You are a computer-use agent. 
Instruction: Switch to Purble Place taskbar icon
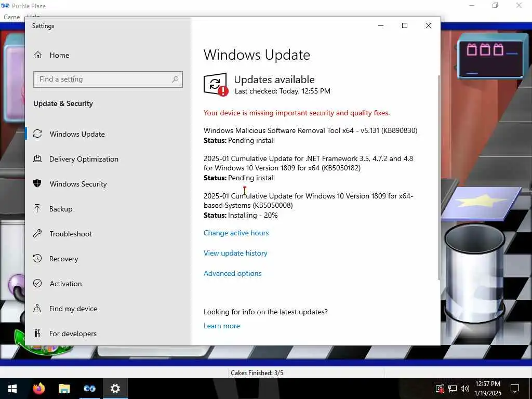coord(89,389)
